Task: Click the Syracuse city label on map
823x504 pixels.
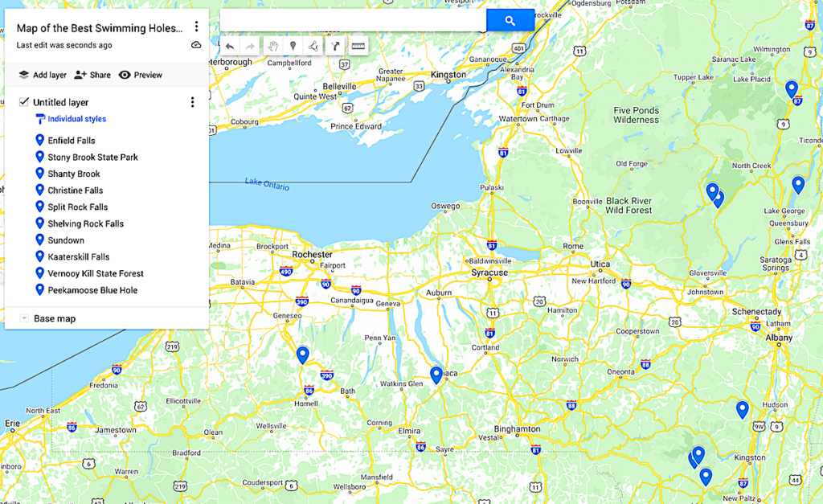Action: pos(489,272)
